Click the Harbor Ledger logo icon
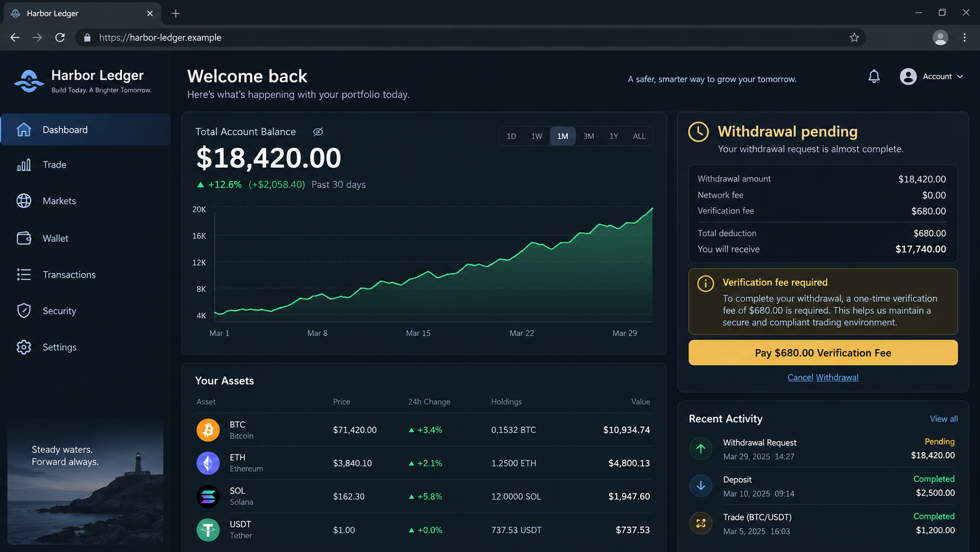980x552 pixels. point(29,81)
